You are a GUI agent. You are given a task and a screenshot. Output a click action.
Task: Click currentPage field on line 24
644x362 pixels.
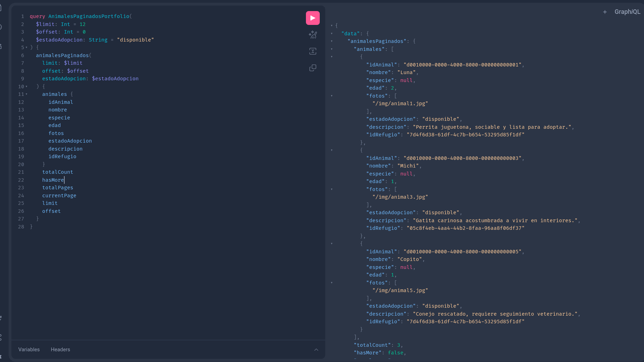pos(59,196)
